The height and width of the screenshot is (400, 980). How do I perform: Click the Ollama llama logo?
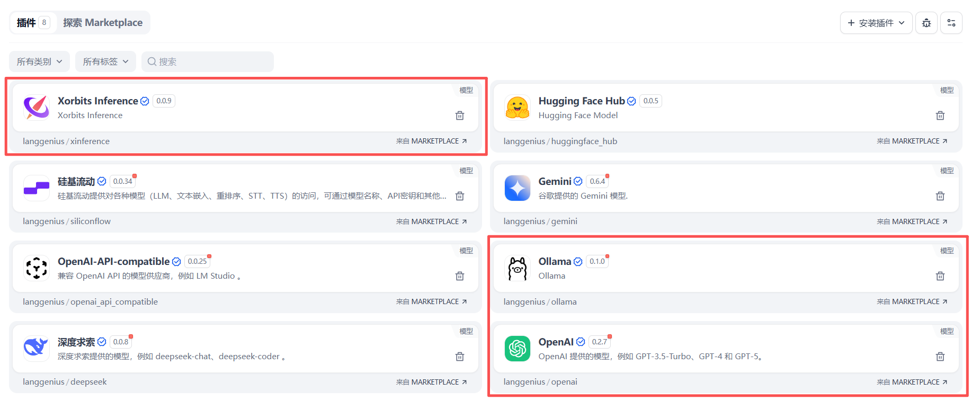tap(518, 268)
